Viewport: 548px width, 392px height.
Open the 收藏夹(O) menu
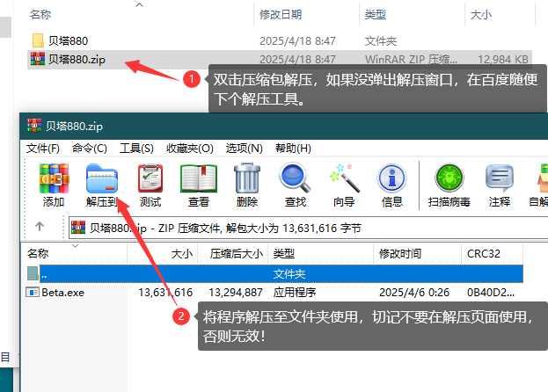tap(188, 148)
